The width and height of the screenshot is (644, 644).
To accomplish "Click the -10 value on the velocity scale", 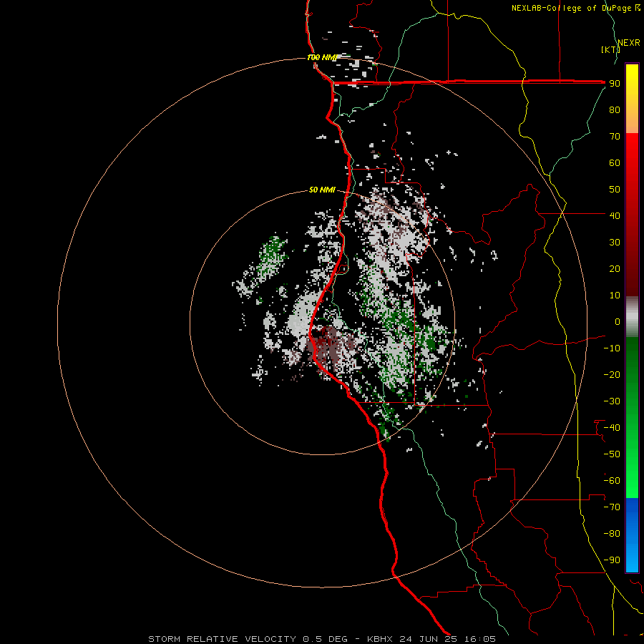I will coord(612,348).
